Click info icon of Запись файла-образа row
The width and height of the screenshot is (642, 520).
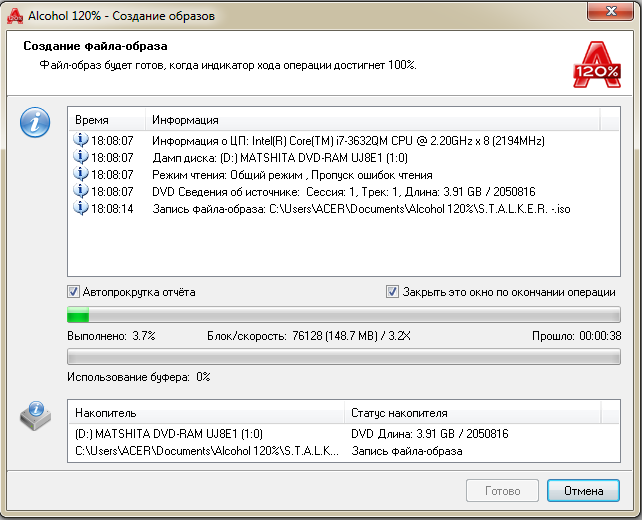[x=81, y=208]
